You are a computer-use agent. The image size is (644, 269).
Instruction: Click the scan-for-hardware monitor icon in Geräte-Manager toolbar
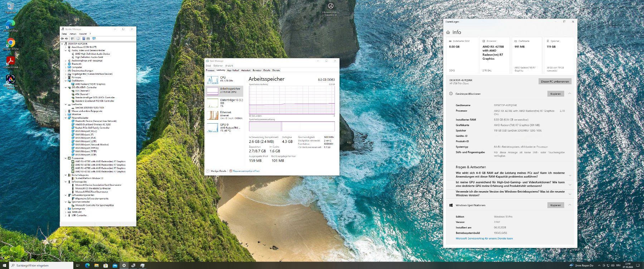(94, 38)
